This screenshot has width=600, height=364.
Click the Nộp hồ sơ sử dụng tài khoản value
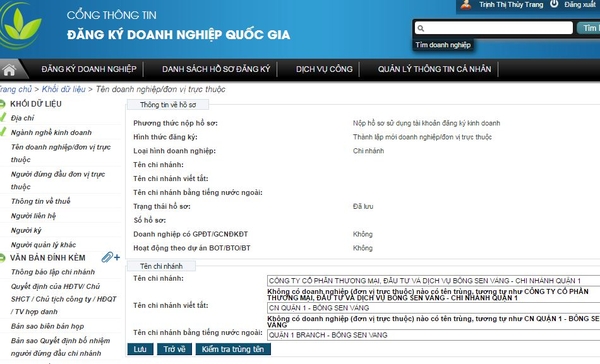426,123
